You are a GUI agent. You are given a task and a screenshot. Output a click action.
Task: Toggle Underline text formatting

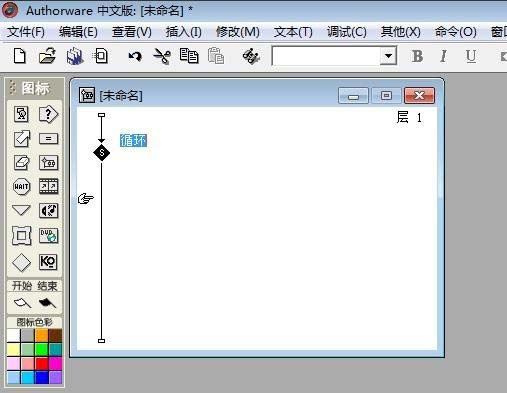pos(471,57)
